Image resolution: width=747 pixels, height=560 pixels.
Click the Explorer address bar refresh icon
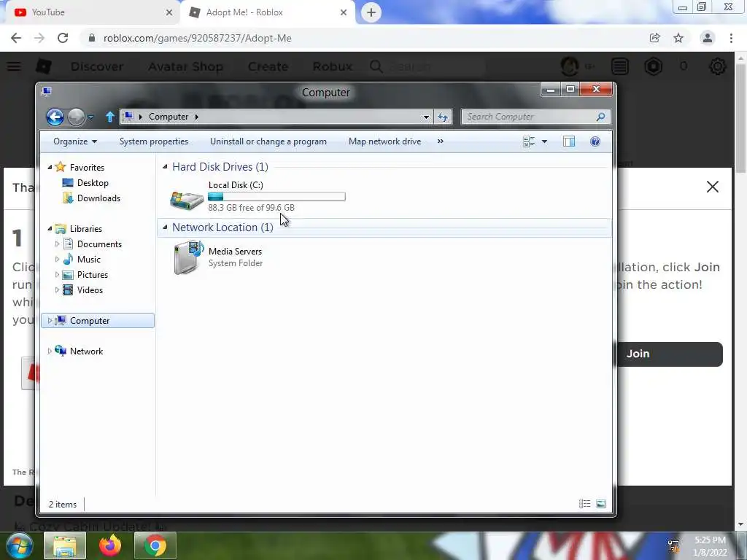pyautogui.click(x=443, y=117)
